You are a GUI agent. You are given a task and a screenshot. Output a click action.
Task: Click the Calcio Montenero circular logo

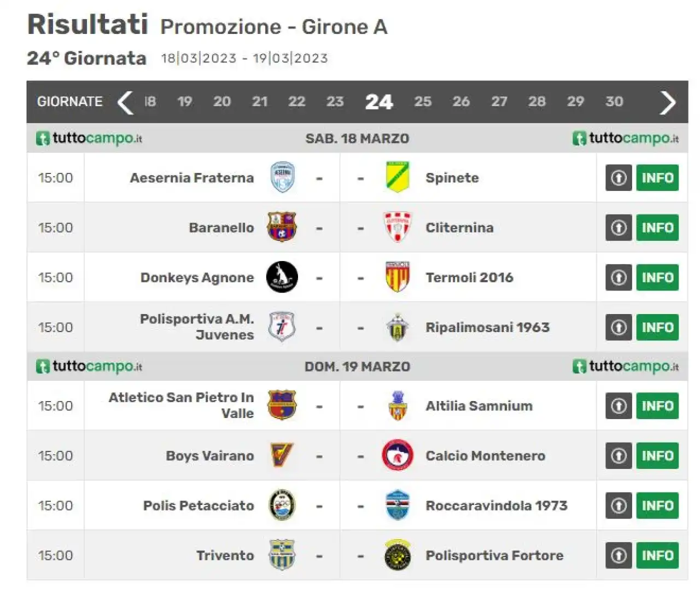tap(398, 455)
